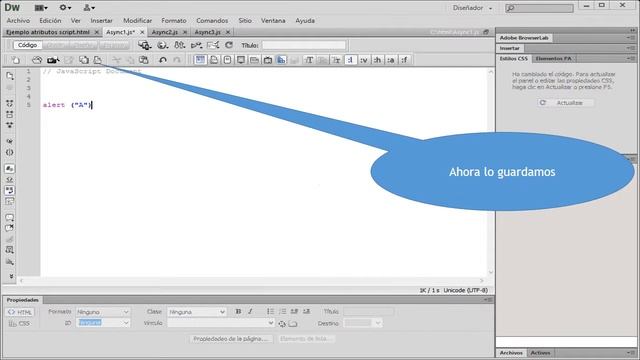Viewport: 640px width, 360px height.
Task: Click the code editor vertical scrollbar down arrow
Action: click(491, 272)
